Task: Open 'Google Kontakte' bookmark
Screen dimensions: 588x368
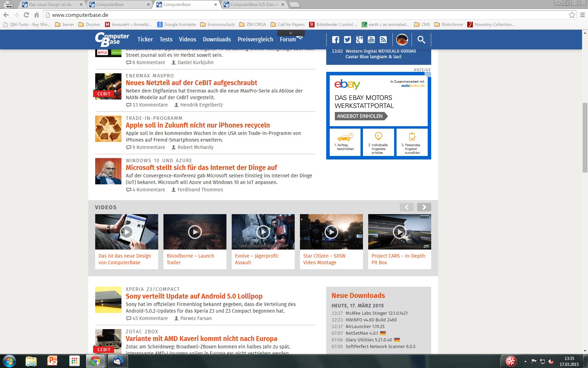Action: coord(176,25)
